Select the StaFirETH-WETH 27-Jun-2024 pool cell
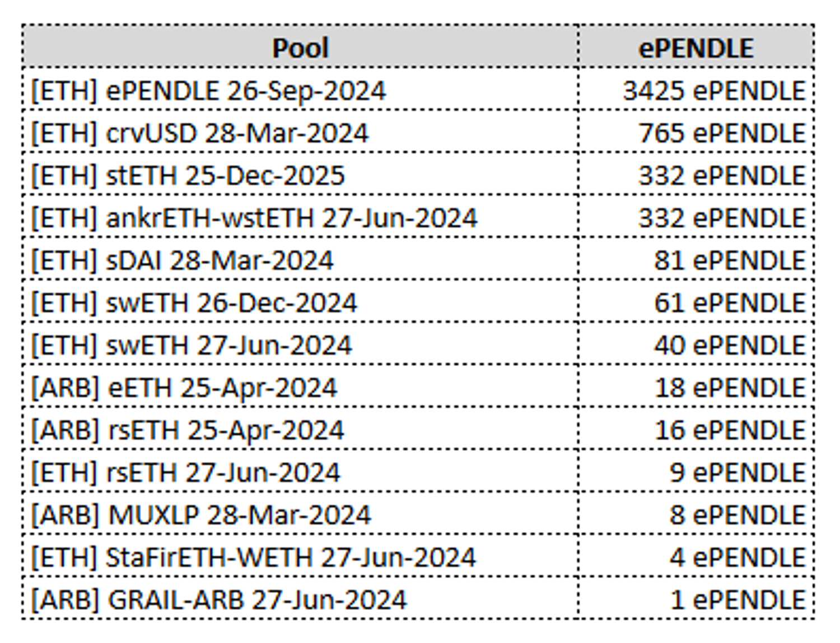The height and width of the screenshot is (643, 840). point(253,557)
